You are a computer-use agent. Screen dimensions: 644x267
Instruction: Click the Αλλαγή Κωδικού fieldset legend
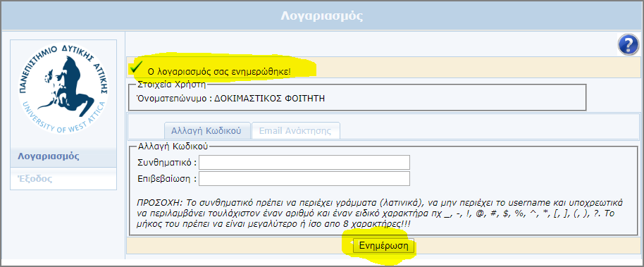[173, 146]
